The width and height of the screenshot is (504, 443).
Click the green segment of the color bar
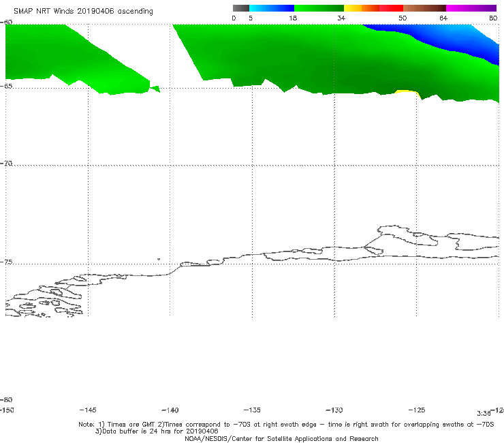319,8
